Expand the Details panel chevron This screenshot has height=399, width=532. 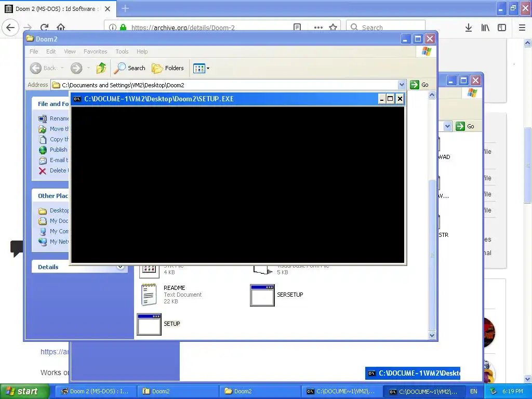click(120, 267)
